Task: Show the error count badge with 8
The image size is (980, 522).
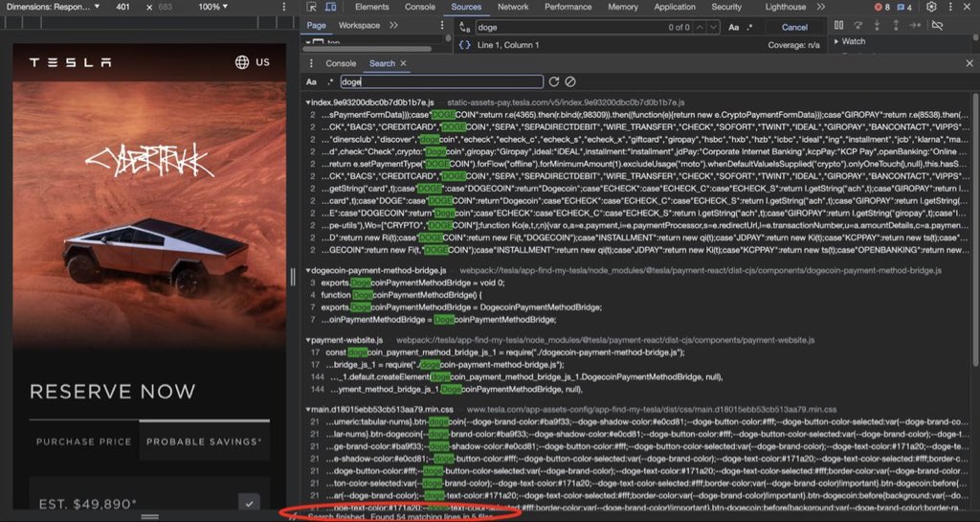Action: [882, 7]
